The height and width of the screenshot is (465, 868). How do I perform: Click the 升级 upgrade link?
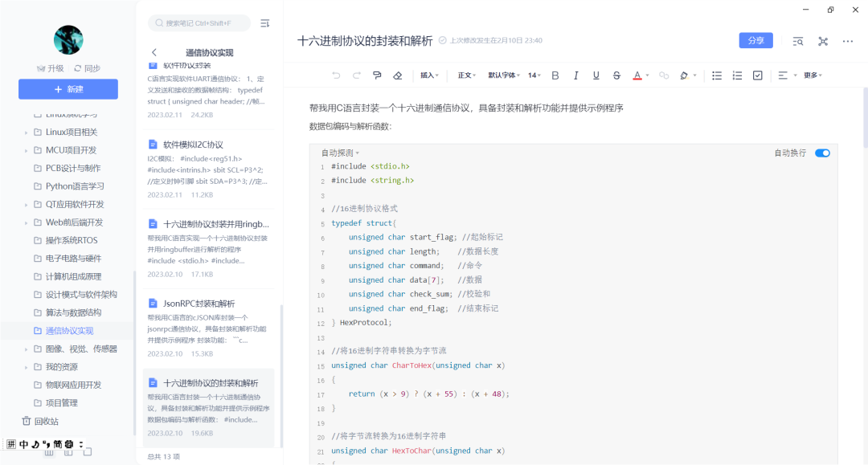[51, 68]
